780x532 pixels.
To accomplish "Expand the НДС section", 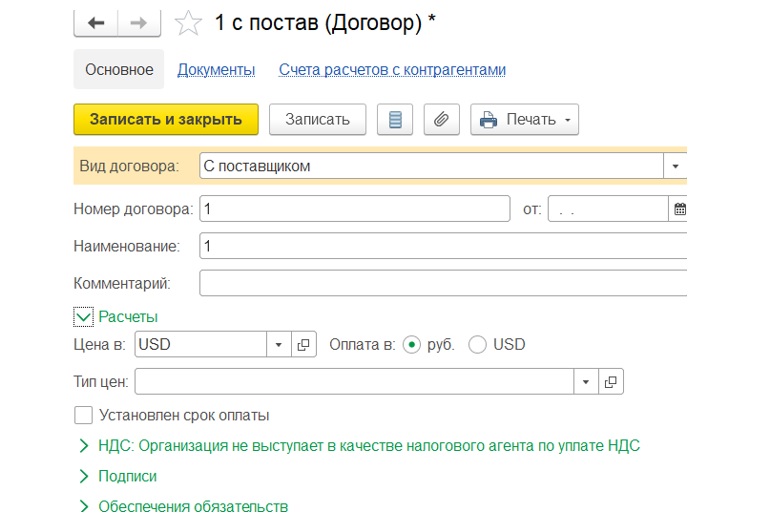I will (x=84, y=446).
